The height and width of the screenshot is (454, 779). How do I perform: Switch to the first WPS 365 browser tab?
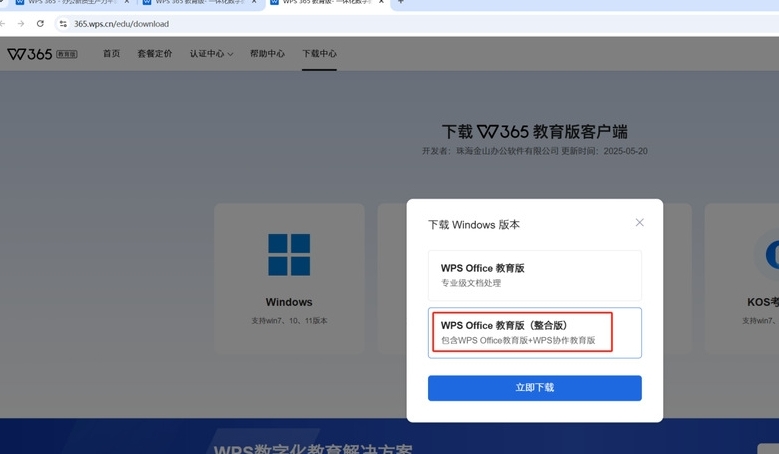point(72,2)
